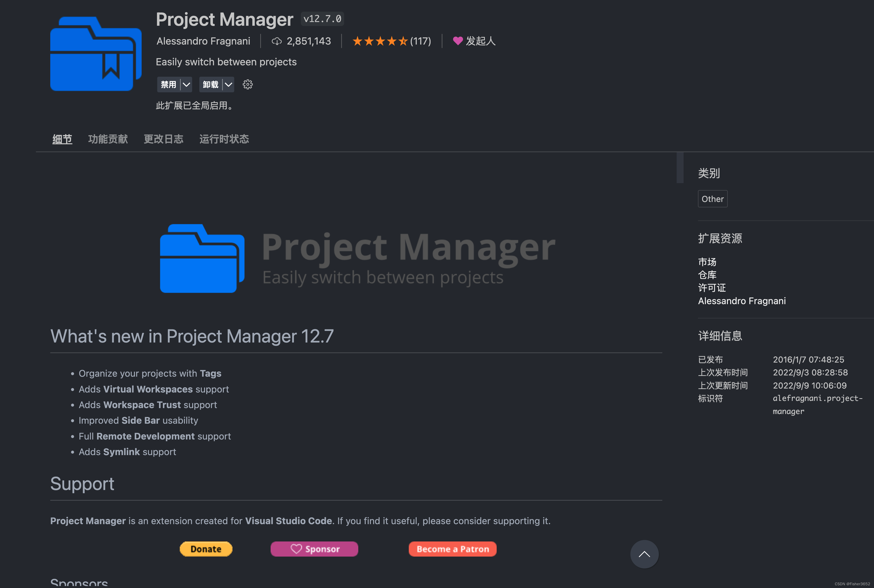Viewport: 874px width, 588px height.
Task: Switch to the 细节 tab
Action: (x=62, y=139)
